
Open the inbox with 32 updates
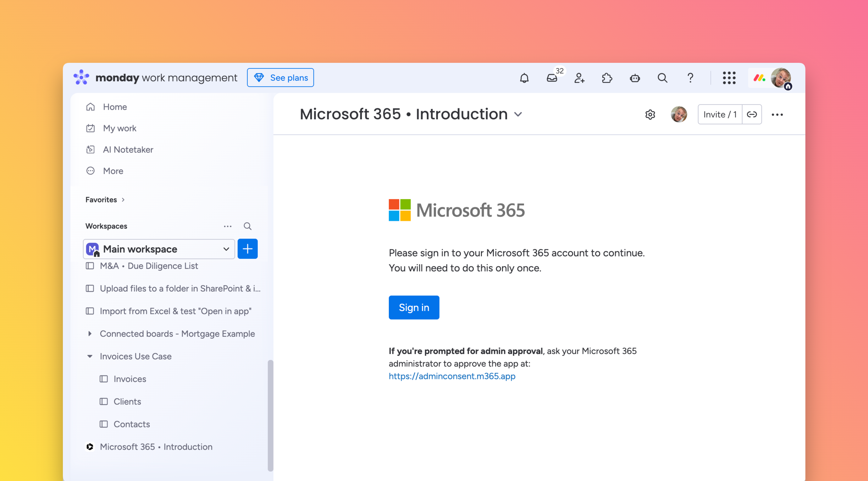tap(552, 78)
